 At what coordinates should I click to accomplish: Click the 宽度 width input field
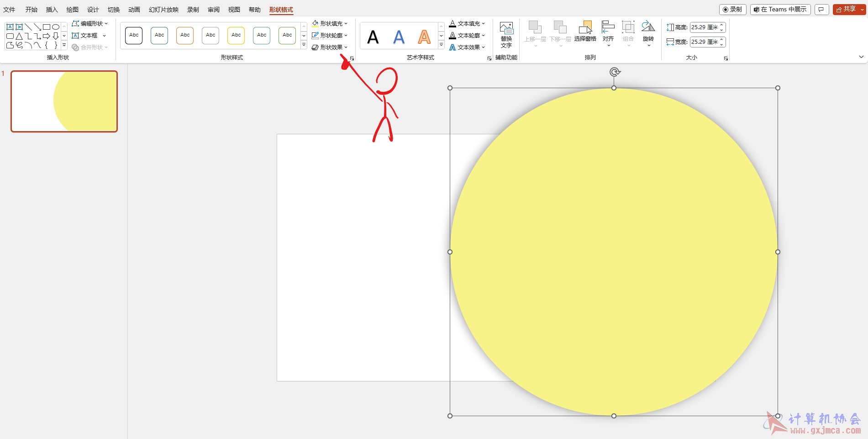coord(704,42)
